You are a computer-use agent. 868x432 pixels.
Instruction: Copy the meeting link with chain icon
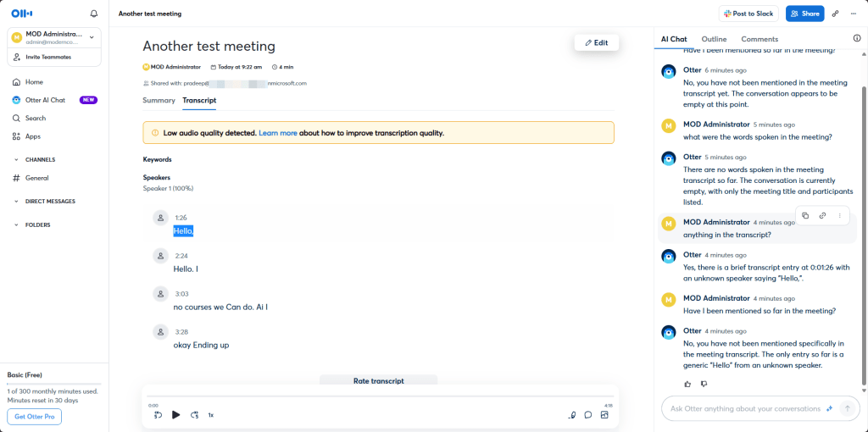coord(835,14)
